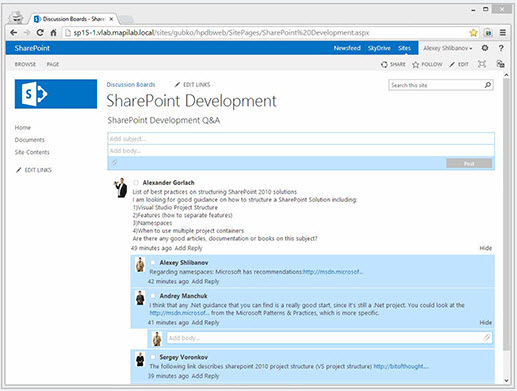The height and width of the screenshot is (391, 517).
Task: Add Reply to Sergey Voronkov's comment
Action: click(x=205, y=376)
